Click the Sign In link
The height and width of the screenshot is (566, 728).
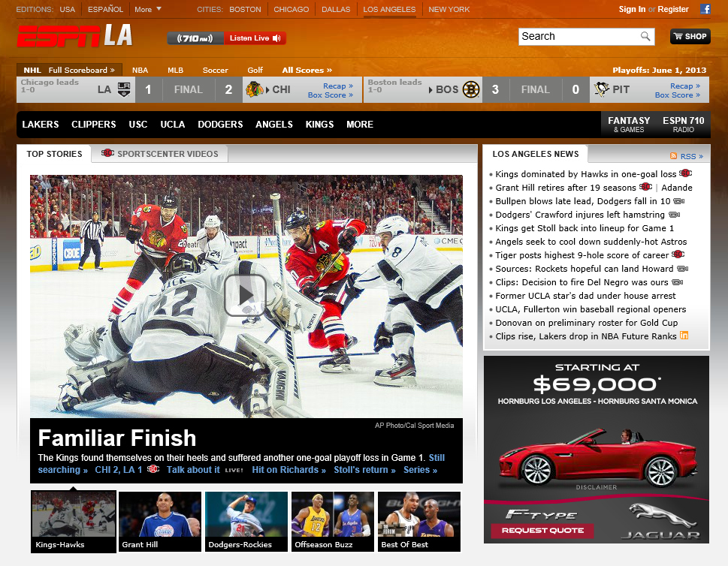click(631, 9)
